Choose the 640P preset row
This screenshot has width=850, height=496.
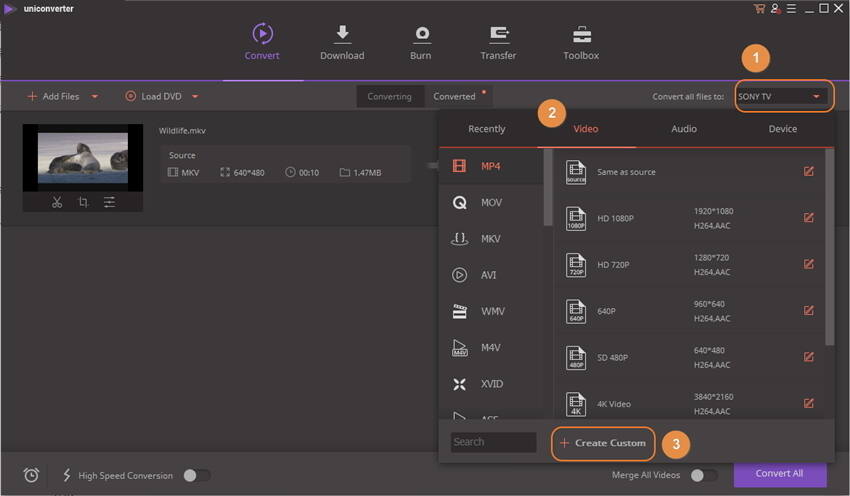(690, 311)
